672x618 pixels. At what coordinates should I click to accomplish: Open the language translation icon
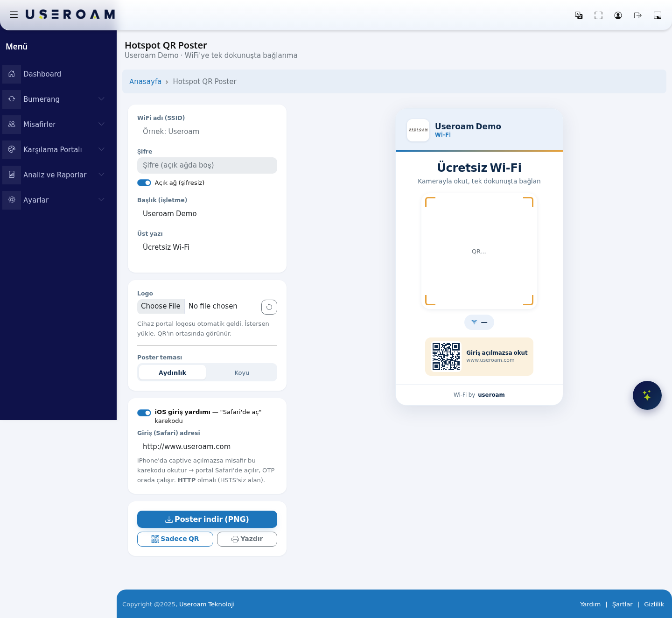click(x=579, y=15)
